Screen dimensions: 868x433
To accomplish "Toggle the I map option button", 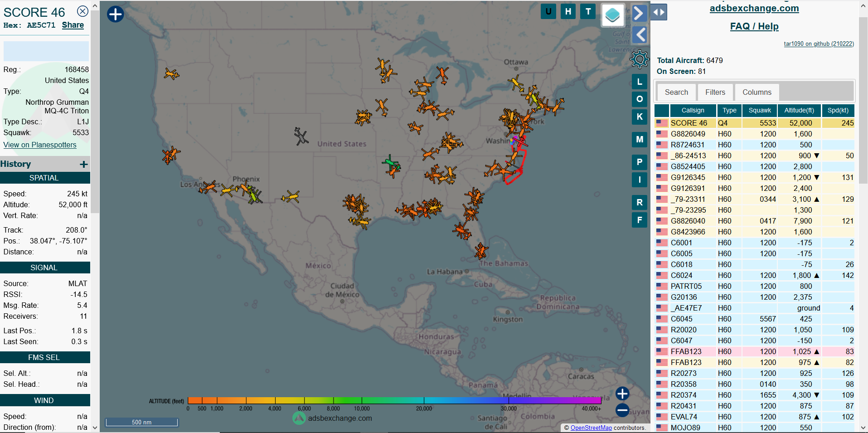I will point(640,180).
